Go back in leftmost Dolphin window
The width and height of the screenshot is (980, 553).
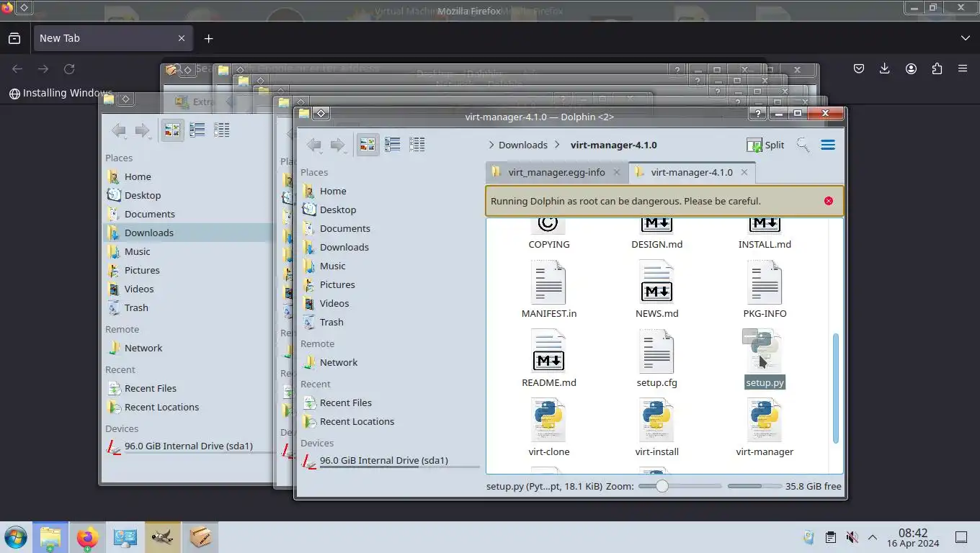coord(119,130)
